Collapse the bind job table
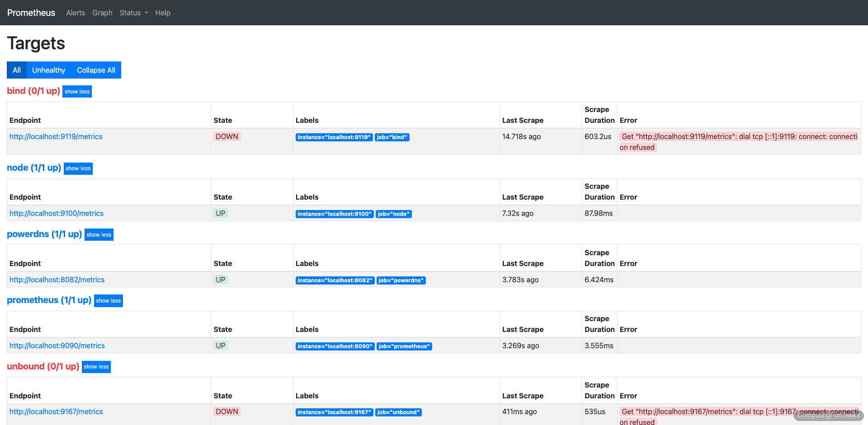This screenshot has width=868, height=425. click(x=77, y=91)
